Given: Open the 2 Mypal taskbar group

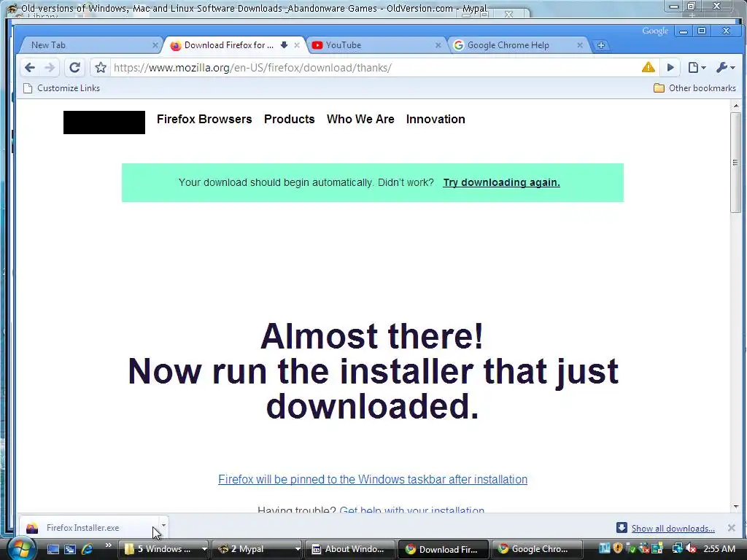Looking at the screenshot, I should [x=258, y=549].
